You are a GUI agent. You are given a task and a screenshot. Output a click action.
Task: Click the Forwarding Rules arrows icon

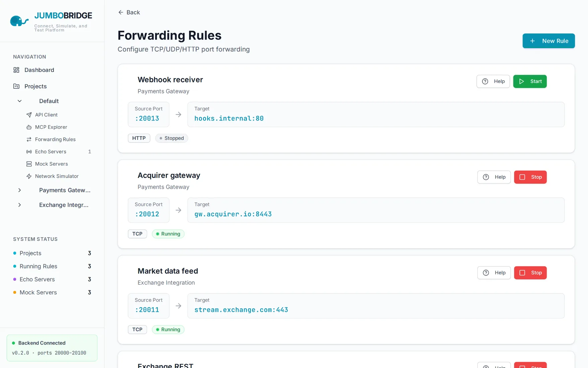coord(29,140)
